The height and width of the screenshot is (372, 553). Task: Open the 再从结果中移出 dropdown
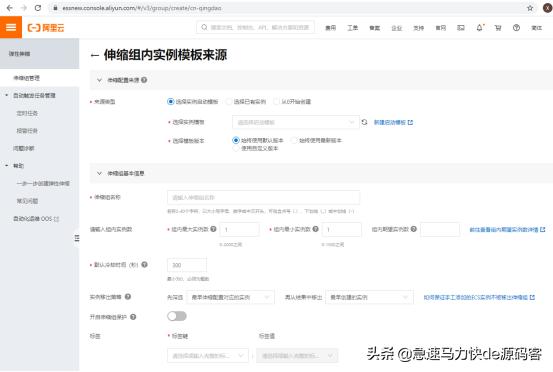(x=369, y=297)
